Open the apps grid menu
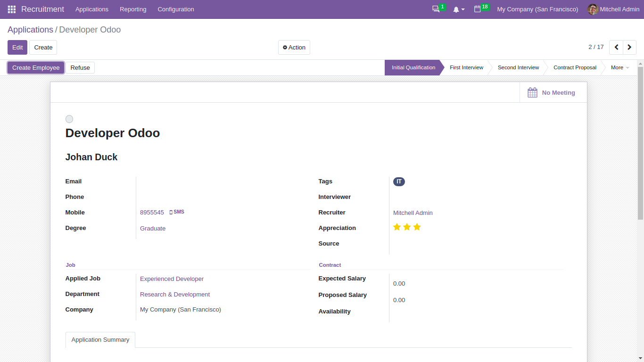The width and height of the screenshot is (644, 362). click(x=11, y=9)
